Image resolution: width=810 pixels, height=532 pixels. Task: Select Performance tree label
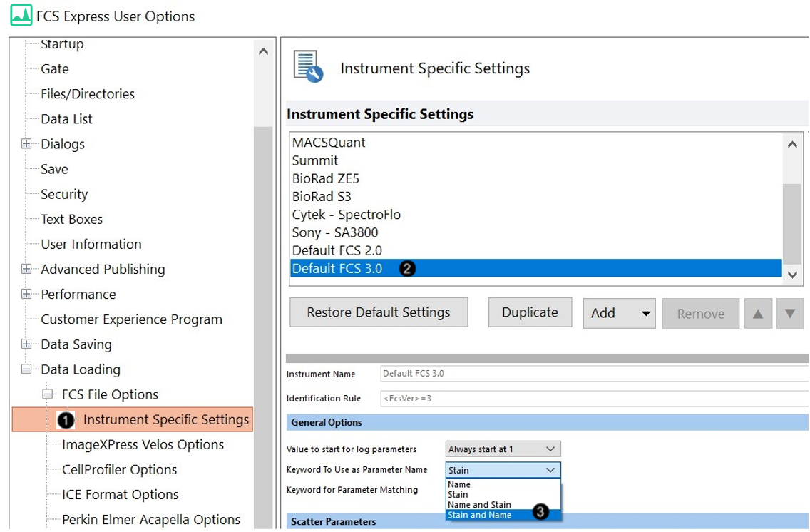[78, 294]
